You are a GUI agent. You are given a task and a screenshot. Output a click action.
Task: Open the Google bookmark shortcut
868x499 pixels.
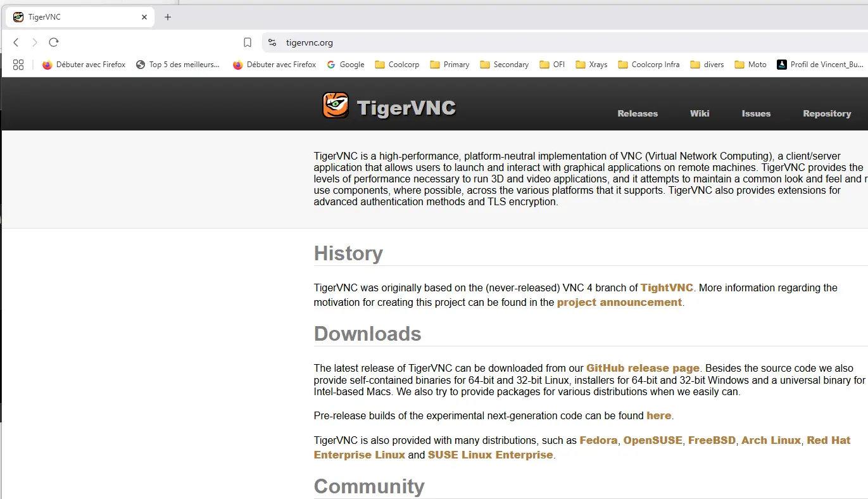pos(346,64)
